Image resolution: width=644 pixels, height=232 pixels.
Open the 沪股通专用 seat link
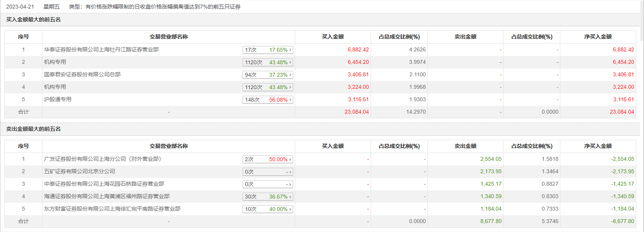tap(58, 99)
